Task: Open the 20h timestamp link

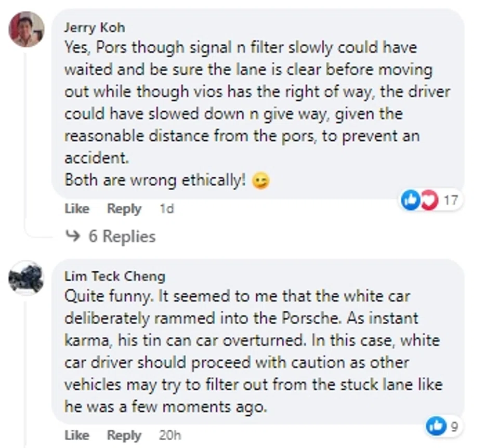Action: tap(169, 434)
